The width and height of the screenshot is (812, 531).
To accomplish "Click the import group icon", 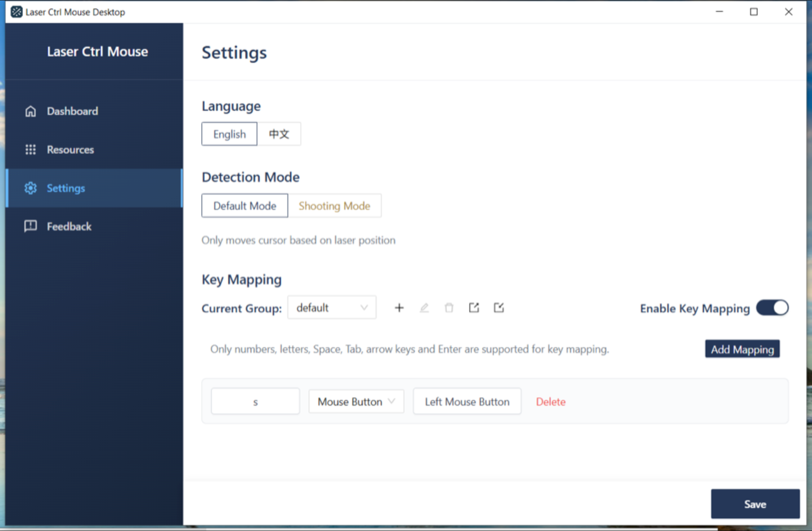I will pos(499,308).
